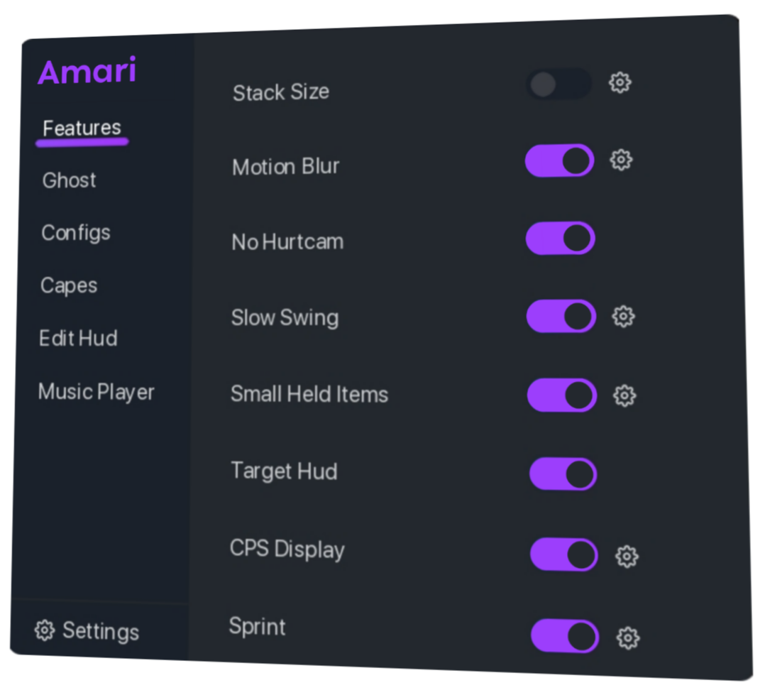Open the Configs section
The height and width of the screenshot is (700, 765).
click(x=76, y=233)
